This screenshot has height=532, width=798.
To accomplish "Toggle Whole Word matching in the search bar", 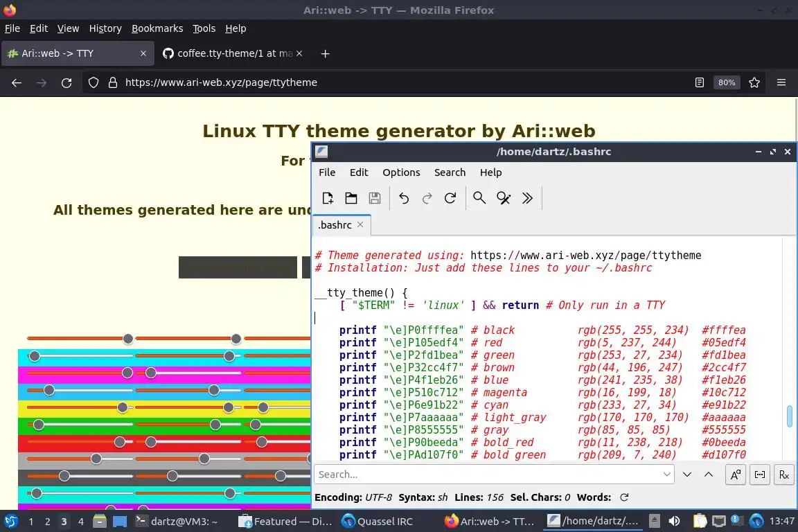I will click(x=760, y=475).
